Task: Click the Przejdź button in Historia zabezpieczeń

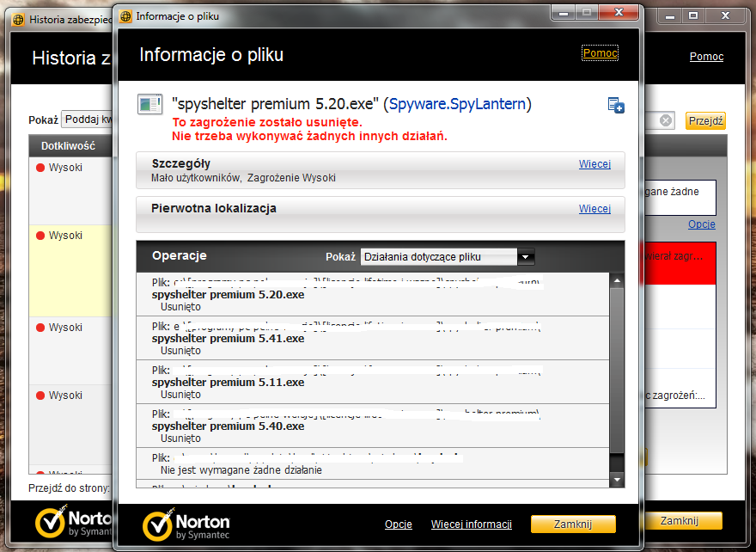Action: [705, 120]
